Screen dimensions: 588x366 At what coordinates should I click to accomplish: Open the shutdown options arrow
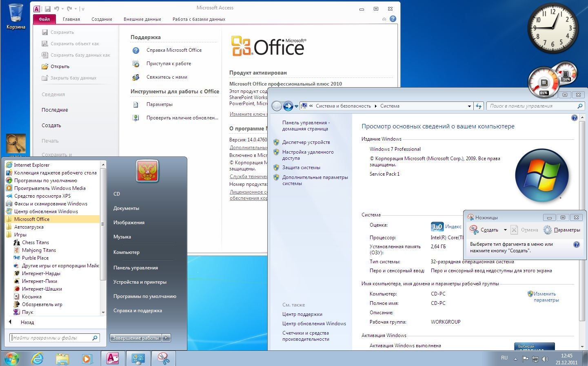coord(166,337)
